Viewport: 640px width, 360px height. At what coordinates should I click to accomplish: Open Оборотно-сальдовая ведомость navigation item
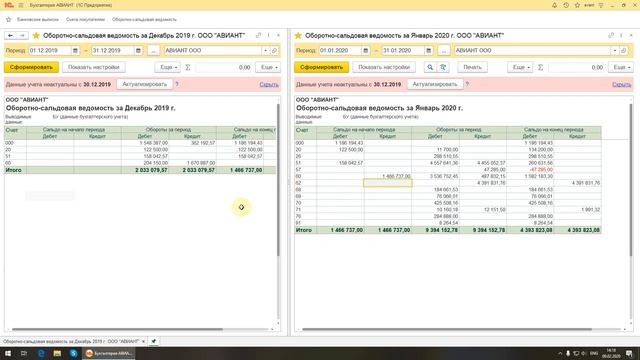tap(144, 19)
